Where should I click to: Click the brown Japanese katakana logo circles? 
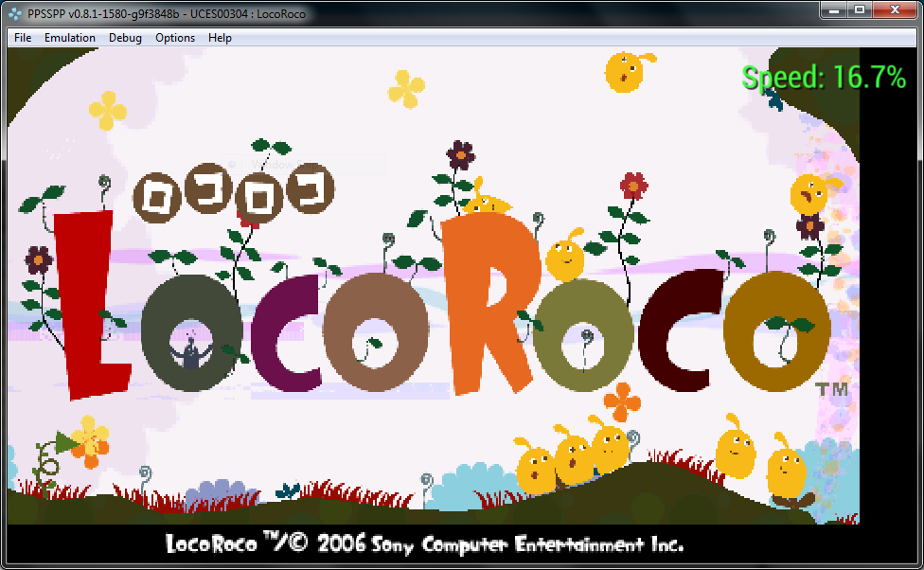[234, 193]
